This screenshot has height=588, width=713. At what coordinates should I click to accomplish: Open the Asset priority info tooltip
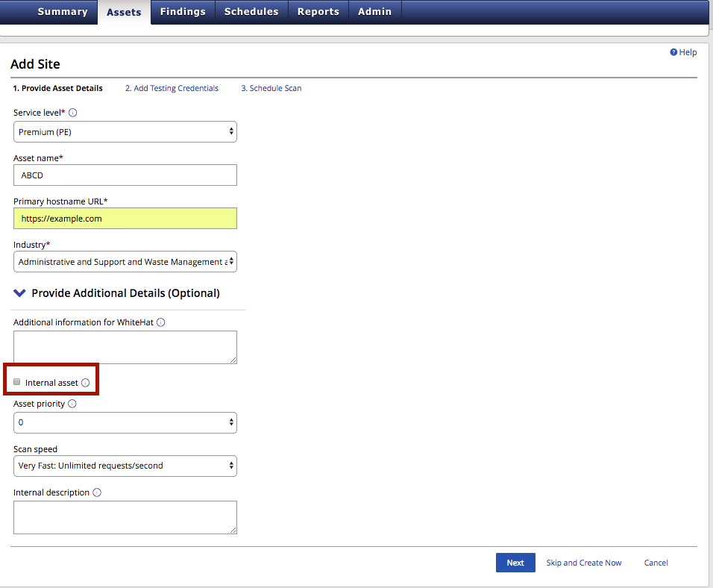pyautogui.click(x=72, y=403)
